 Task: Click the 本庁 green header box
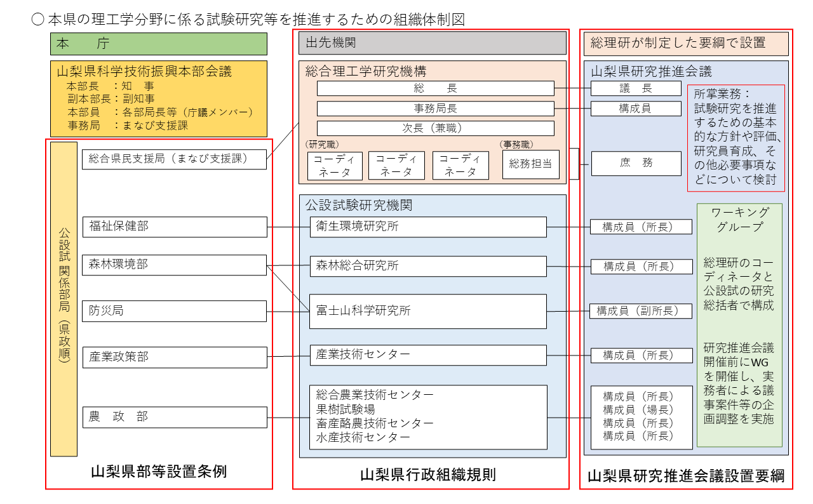[159, 44]
